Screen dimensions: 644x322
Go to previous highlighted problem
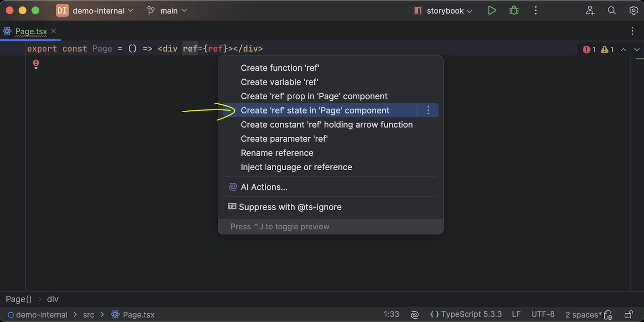click(x=623, y=50)
